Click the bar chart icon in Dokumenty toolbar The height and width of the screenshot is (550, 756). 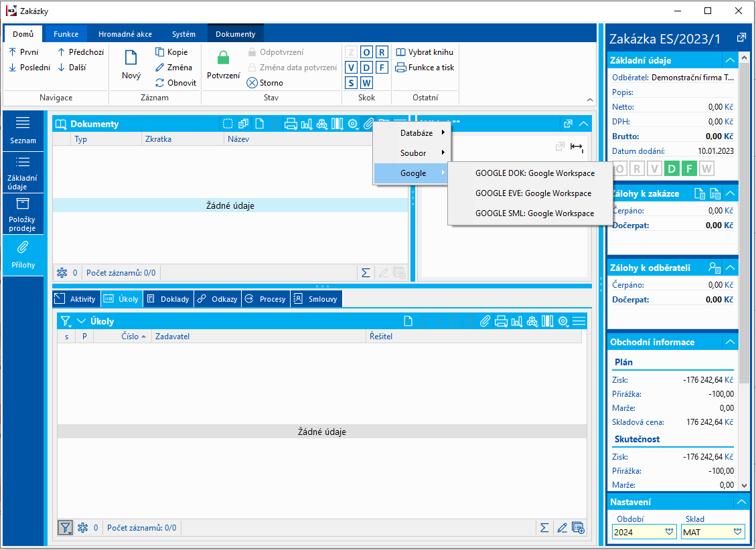pos(306,124)
